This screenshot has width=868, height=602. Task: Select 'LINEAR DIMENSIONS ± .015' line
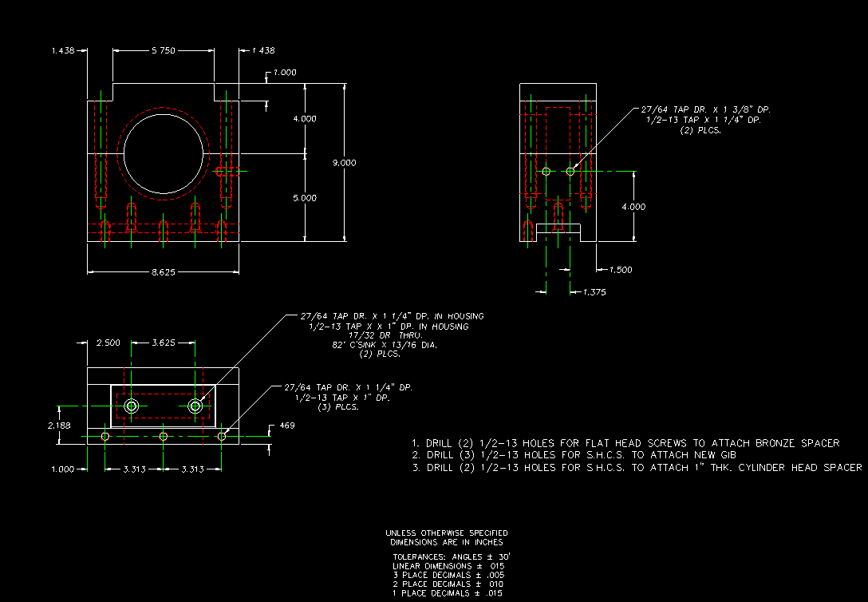tap(448, 566)
